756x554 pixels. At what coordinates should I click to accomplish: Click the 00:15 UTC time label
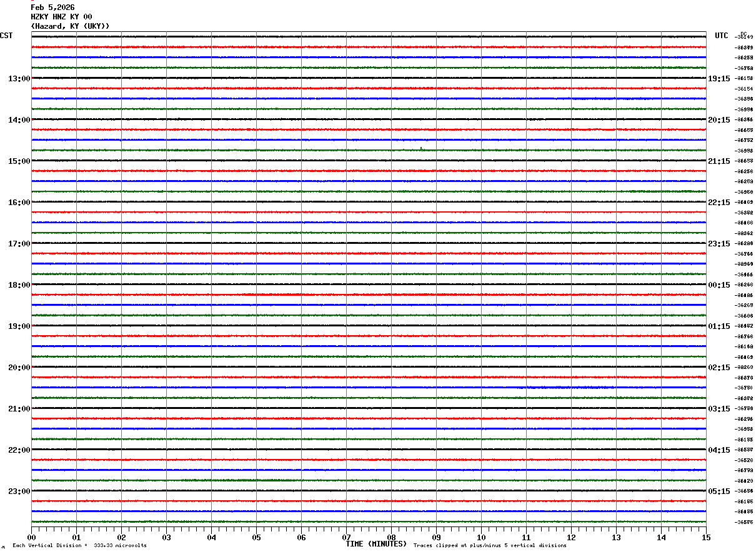coord(719,285)
